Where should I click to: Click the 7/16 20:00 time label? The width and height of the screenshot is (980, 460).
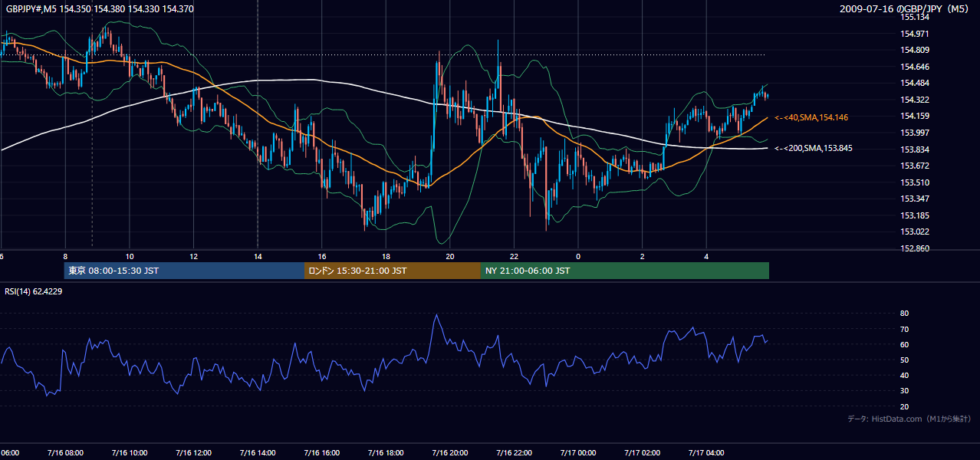pos(450,452)
